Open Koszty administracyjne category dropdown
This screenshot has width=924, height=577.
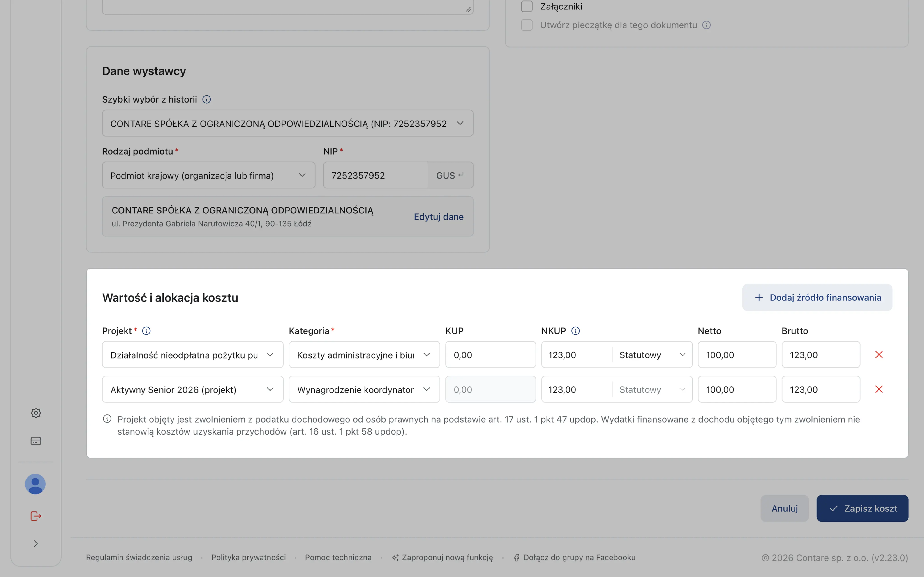364,355
